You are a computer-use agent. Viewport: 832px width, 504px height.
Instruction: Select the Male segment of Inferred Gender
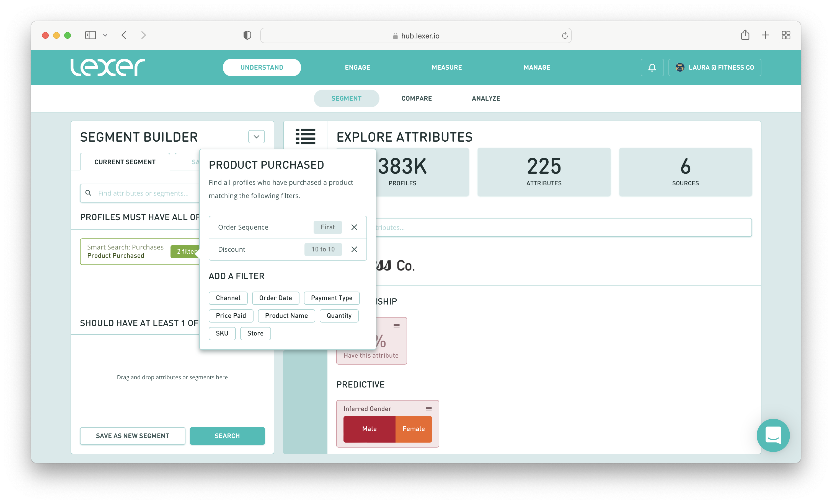point(369,429)
